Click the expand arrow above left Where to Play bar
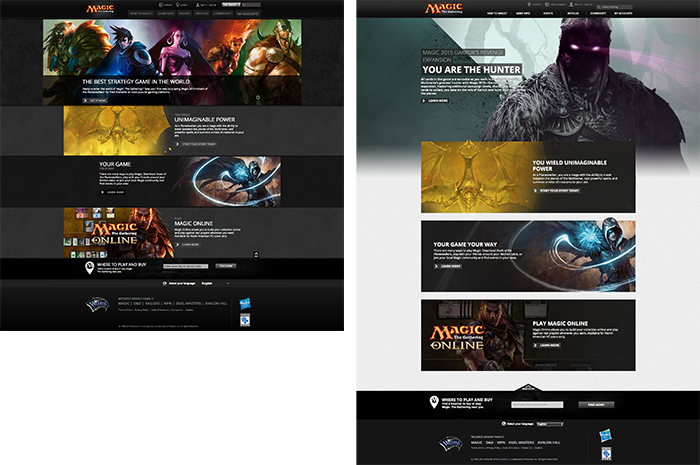 click(x=256, y=254)
